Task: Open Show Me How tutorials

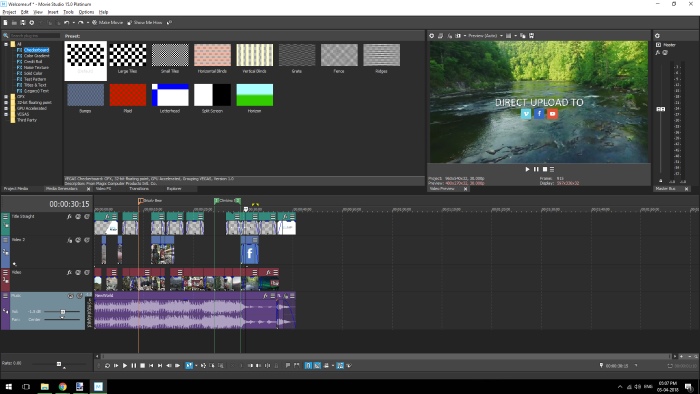Action: pyautogui.click(x=145, y=22)
